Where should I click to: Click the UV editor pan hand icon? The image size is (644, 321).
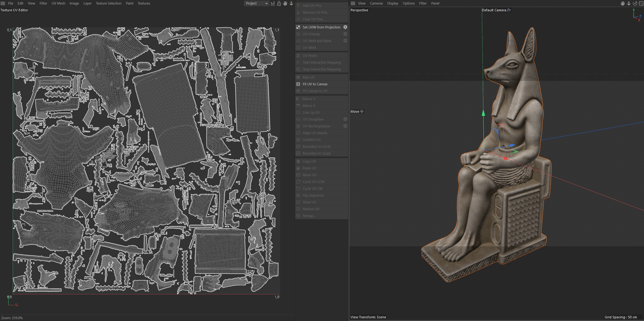(285, 3)
